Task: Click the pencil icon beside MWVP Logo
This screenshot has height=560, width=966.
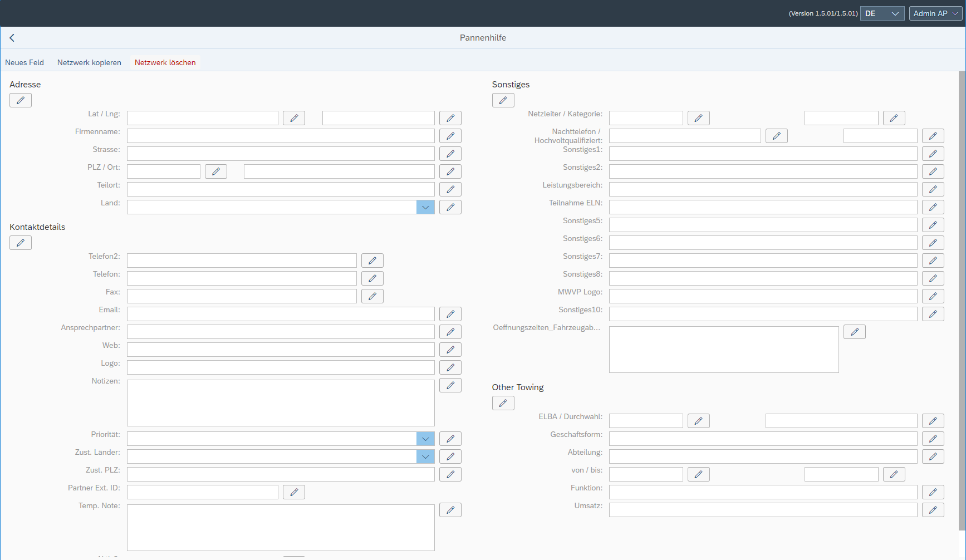Action: [x=933, y=296]
